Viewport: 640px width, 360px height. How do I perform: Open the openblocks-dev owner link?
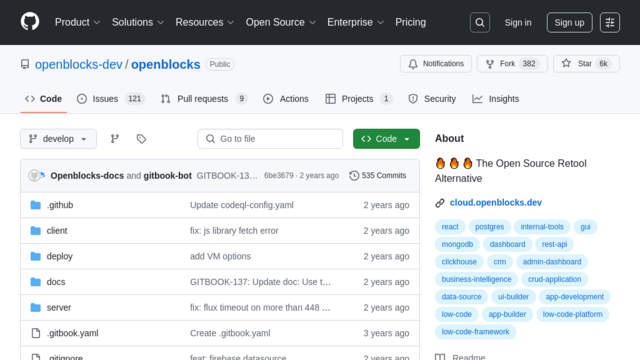click(78, 64)
